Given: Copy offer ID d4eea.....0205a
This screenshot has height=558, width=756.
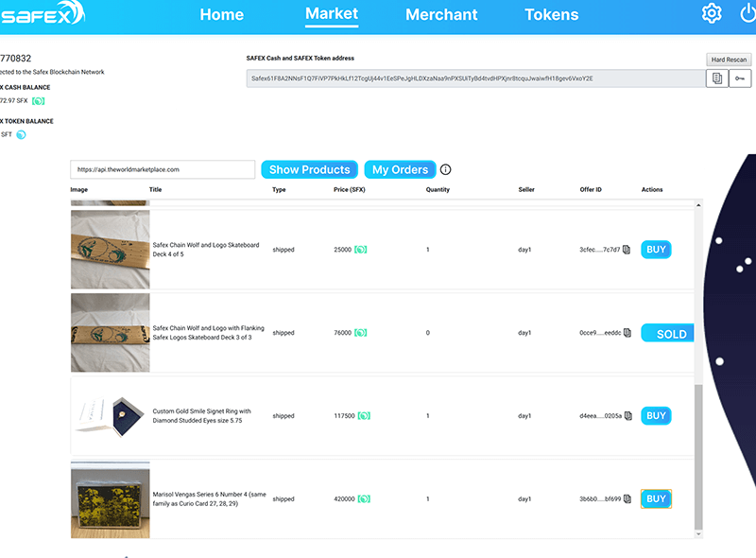Looking at the screenshot, I should point(628,415).
